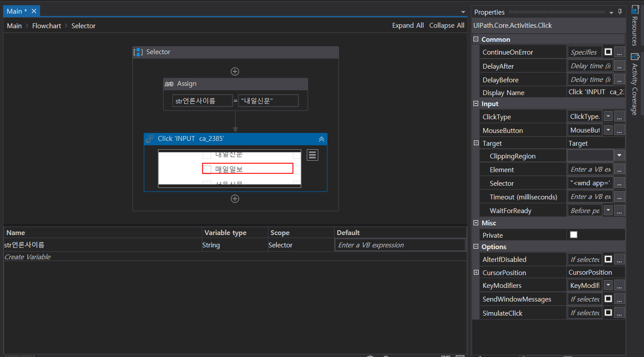Open ellipsis editor for ContinueOnError
This screenshot has width=644, height=357.
coord(619,52)
